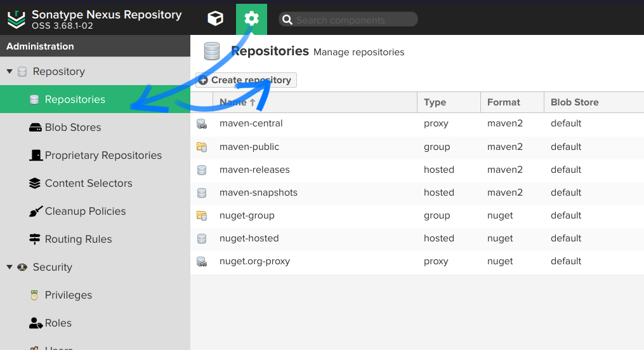The width and height of the screenshot is (644, 350).
Task: Click the Create repository button
Action: (246, 81)
